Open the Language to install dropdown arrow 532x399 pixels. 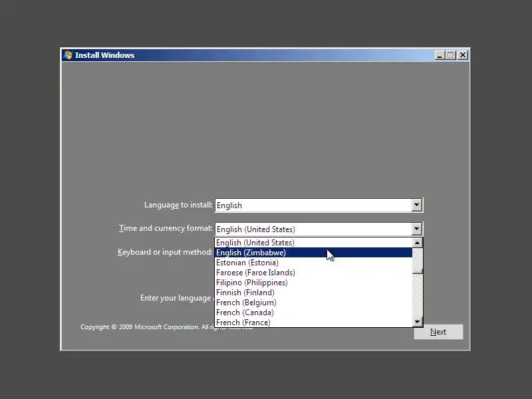click(x=417, y=205)
